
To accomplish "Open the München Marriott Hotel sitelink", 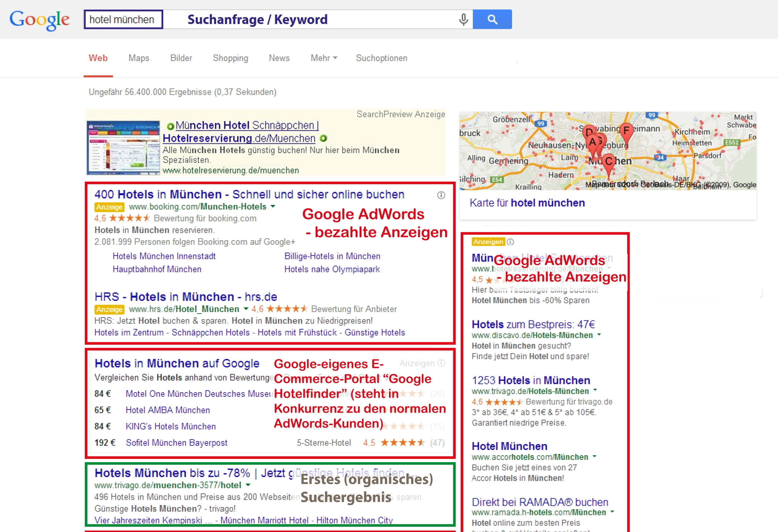I will [264, 521].
